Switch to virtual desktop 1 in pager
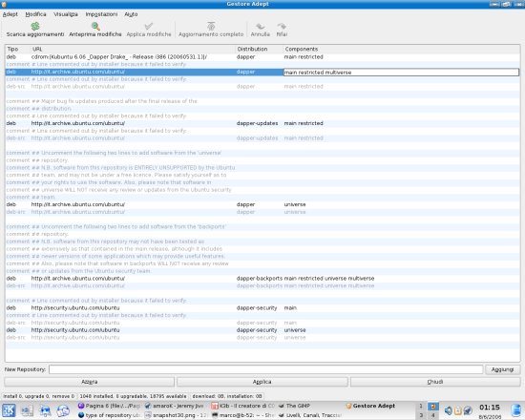Image resolution: width=525 pixels, height=420 pixels. pos(421,406)
